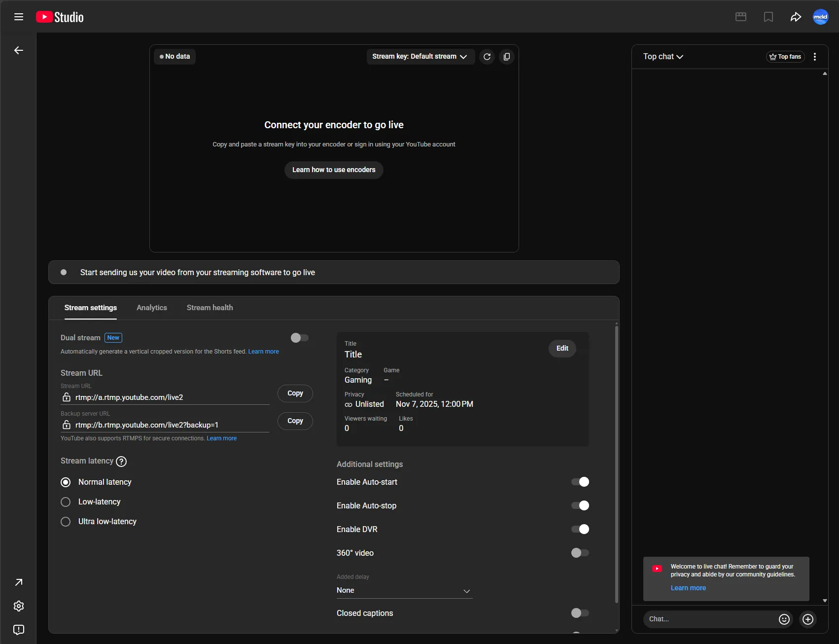
Task: Click the Create icon in the top bar
Action: 741,16
